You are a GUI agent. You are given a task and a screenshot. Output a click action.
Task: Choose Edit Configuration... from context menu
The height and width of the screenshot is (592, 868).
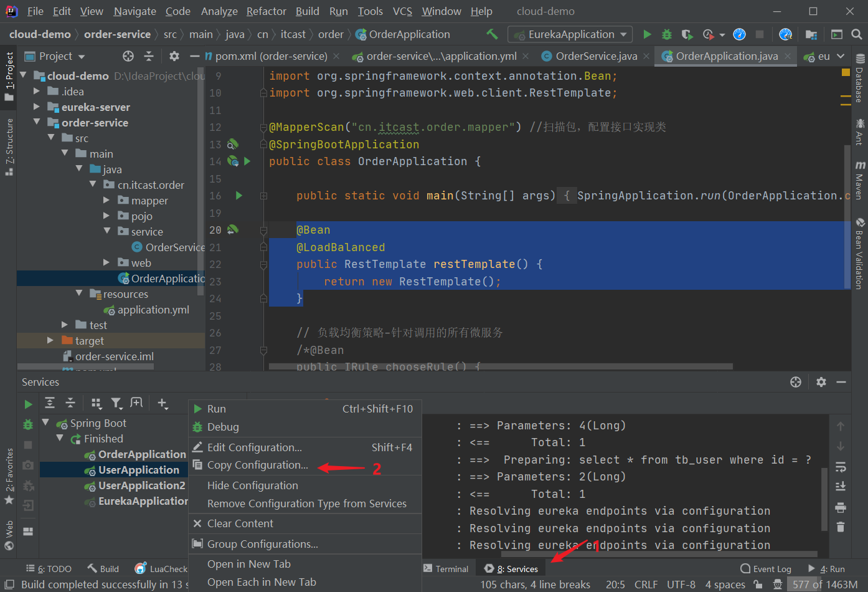pos(306,447)
